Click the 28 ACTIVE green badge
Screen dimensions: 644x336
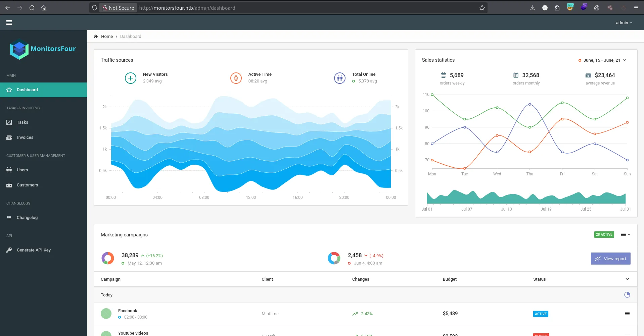(604, 234)
